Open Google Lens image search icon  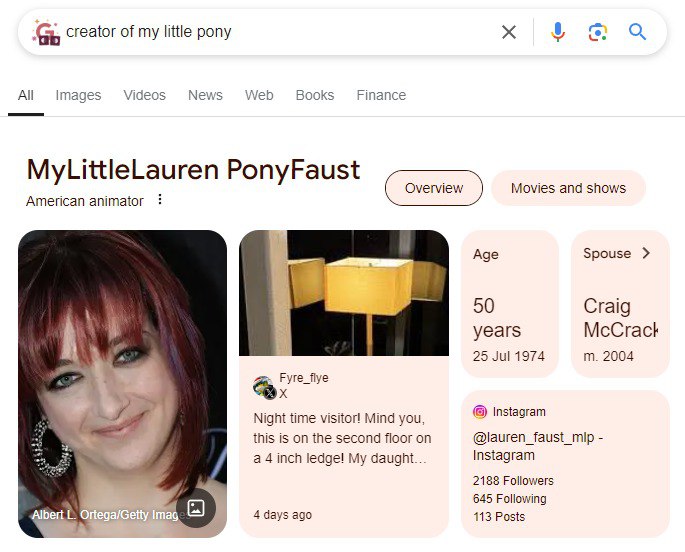coord(598,32)
